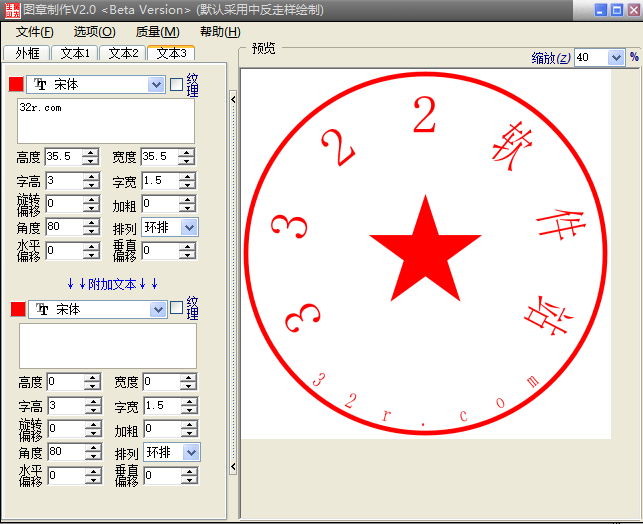Decrease the main text 宽度 value with its down arrow

point(187,161)
